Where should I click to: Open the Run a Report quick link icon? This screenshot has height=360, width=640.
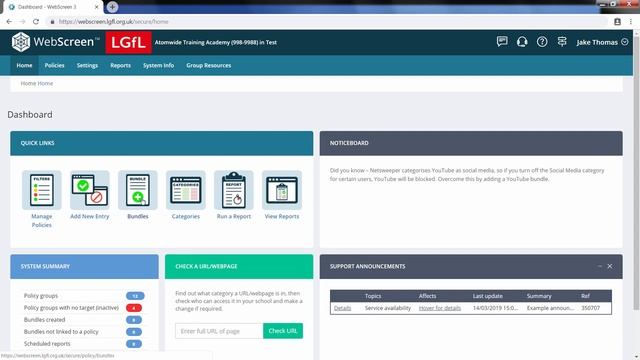(234, 190)
